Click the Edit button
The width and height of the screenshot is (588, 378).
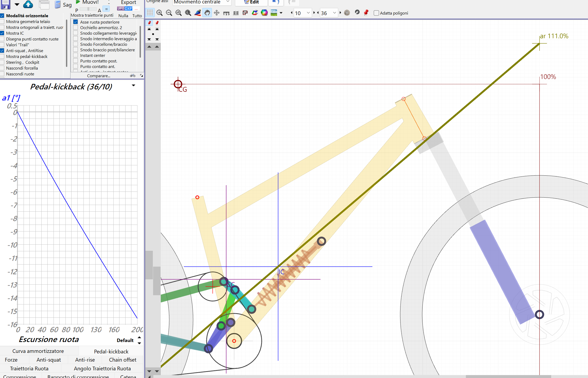click(251, 2)
